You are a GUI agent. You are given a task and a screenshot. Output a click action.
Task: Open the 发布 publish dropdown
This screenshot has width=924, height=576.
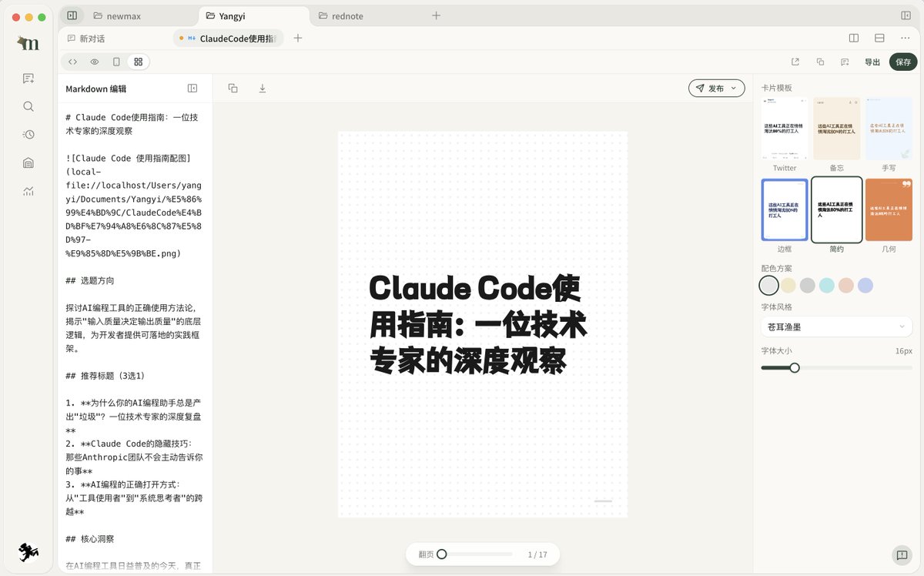[716, 89]
